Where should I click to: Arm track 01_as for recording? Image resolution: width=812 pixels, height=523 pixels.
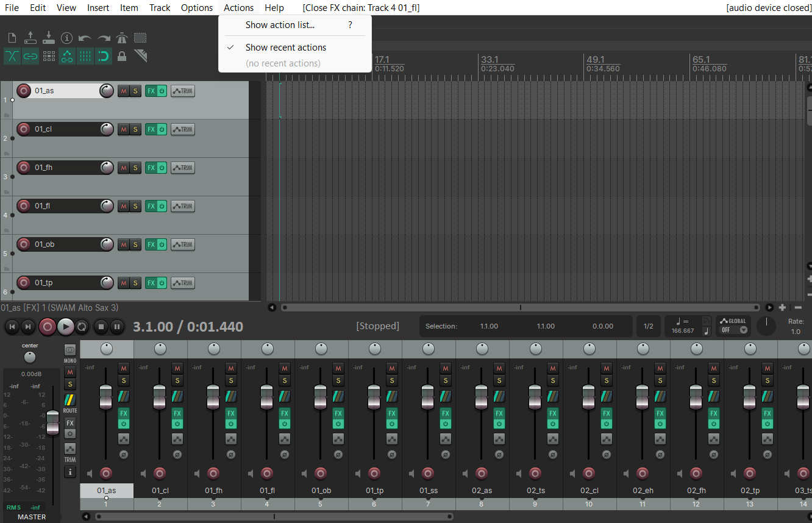24,91
